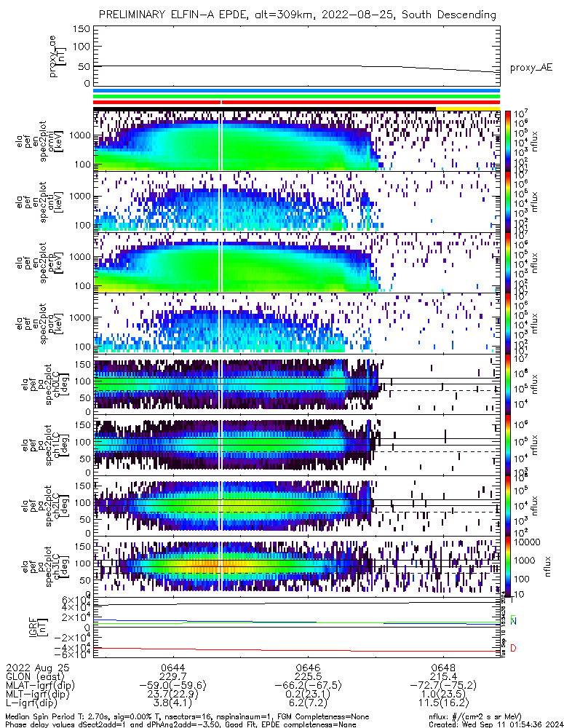
Task: Click L-igrf value '3.8(4.1)'
Action: coord(172,703)
